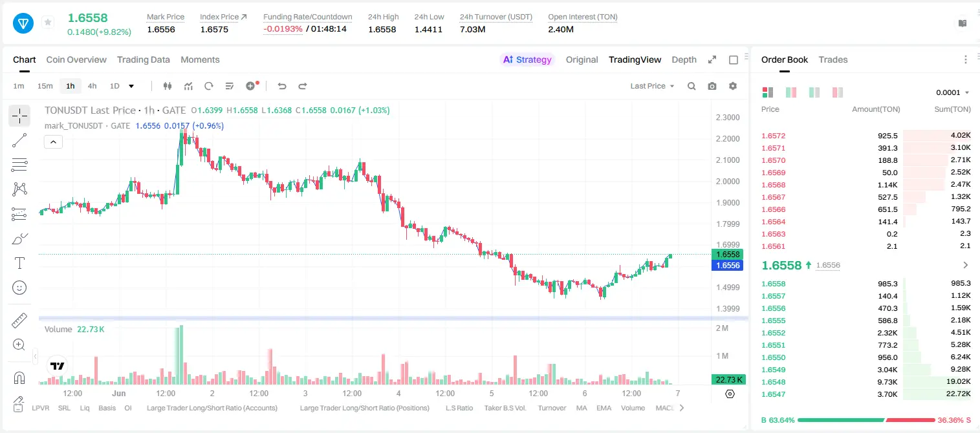Switch to the Trades tab
Image resolution: width=980 pixels, height=433 pixels.
tap(833, 59)
